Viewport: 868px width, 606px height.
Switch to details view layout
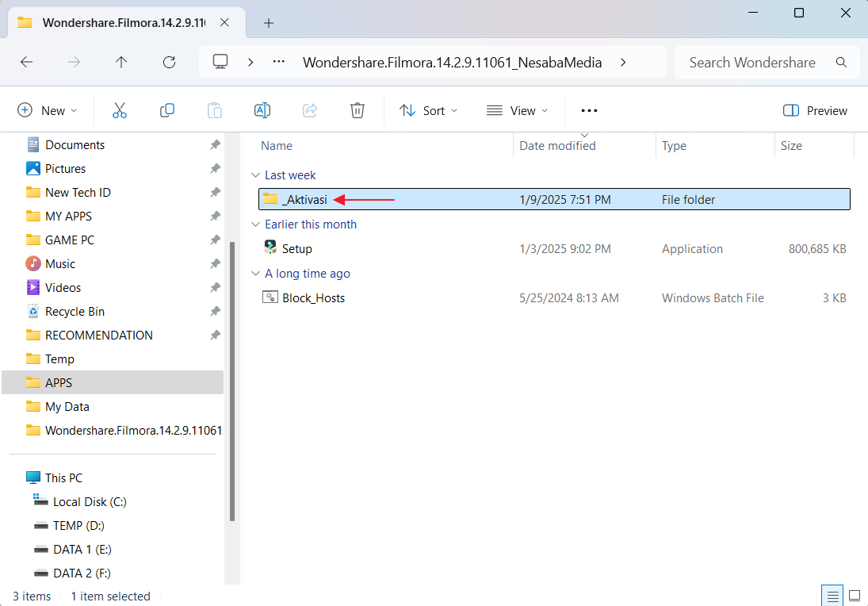click(832, 596)
